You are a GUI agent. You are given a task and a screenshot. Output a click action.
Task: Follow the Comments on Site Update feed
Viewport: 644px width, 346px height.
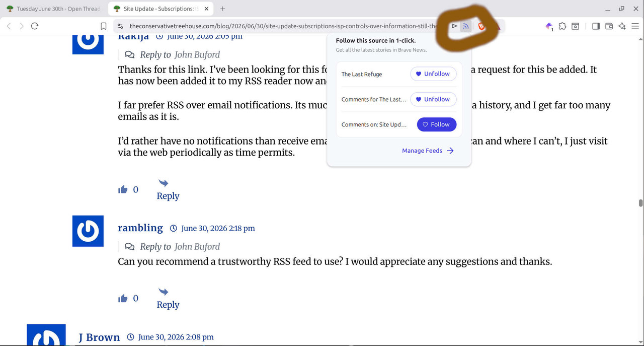tap(437, 124)
